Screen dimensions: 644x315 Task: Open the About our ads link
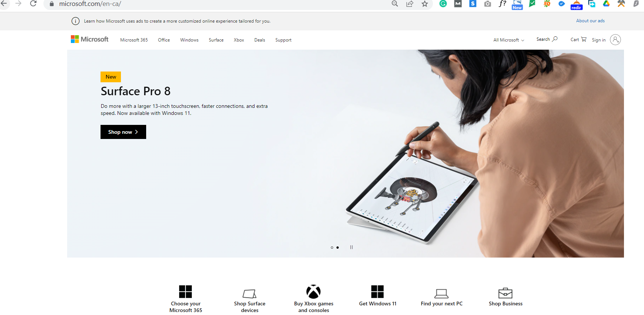coord(590,21)
